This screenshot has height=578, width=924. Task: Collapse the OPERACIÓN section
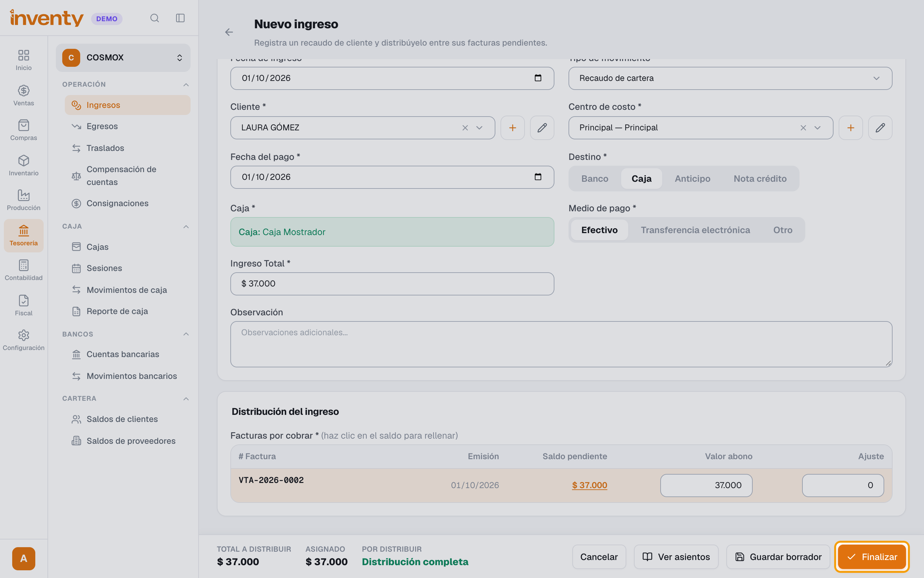[x=186, y=84]
